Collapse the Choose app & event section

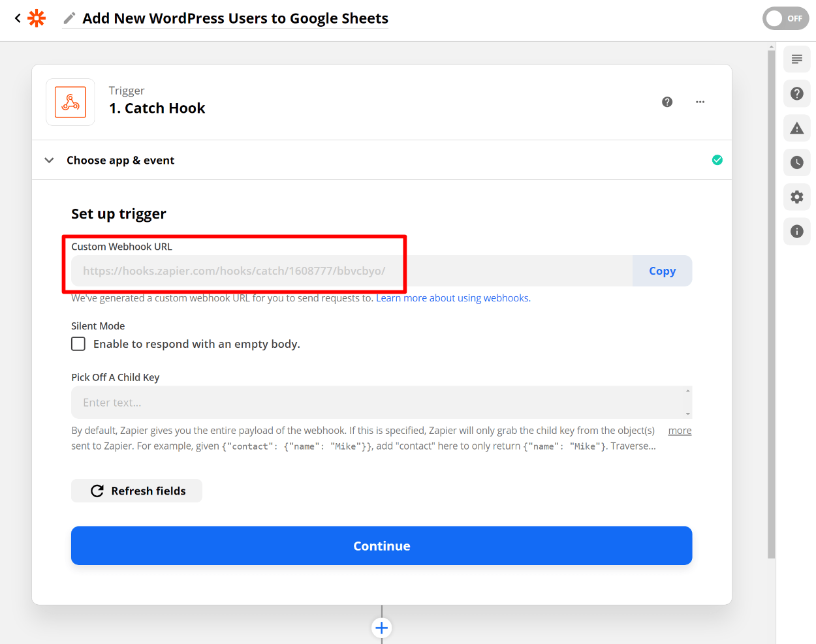tap(50, 161)
